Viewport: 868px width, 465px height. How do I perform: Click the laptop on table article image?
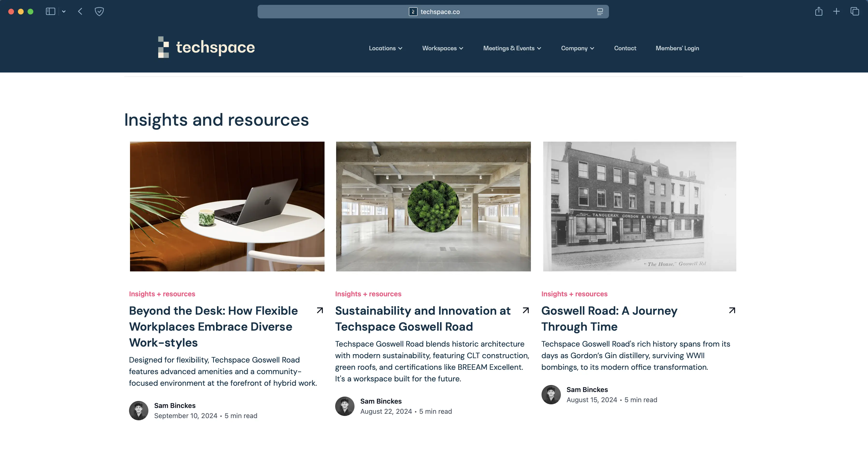click(x=227, y=206)
